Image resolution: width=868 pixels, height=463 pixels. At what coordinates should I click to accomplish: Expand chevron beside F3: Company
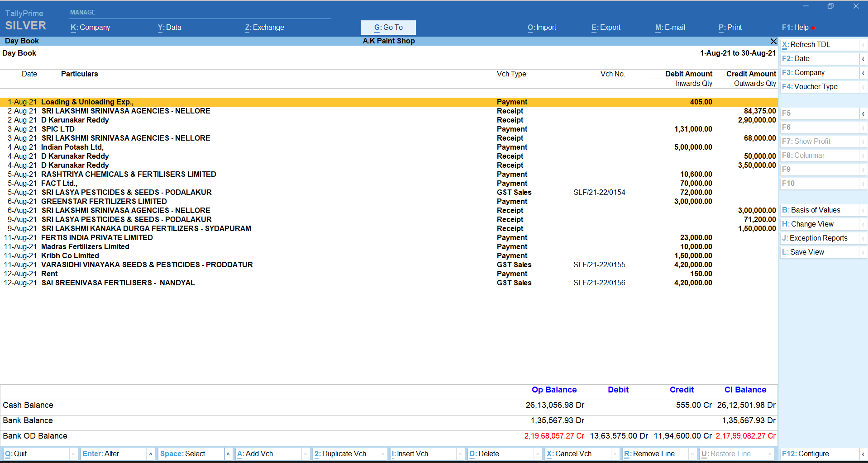863,73
